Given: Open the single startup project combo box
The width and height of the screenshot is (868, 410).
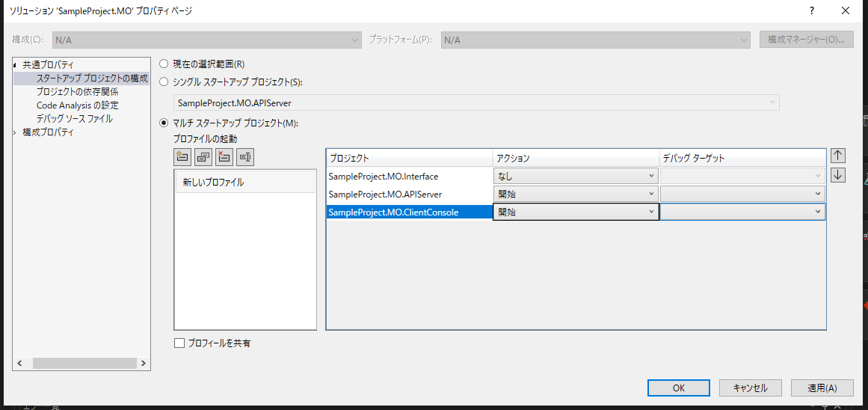Looking at the screenshot, I should click(x=477, y=102).
